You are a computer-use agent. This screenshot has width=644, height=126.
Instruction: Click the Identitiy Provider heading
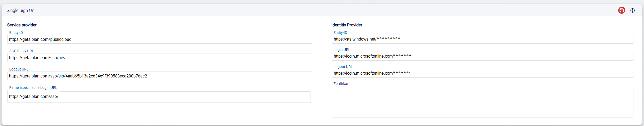point(347,25)
